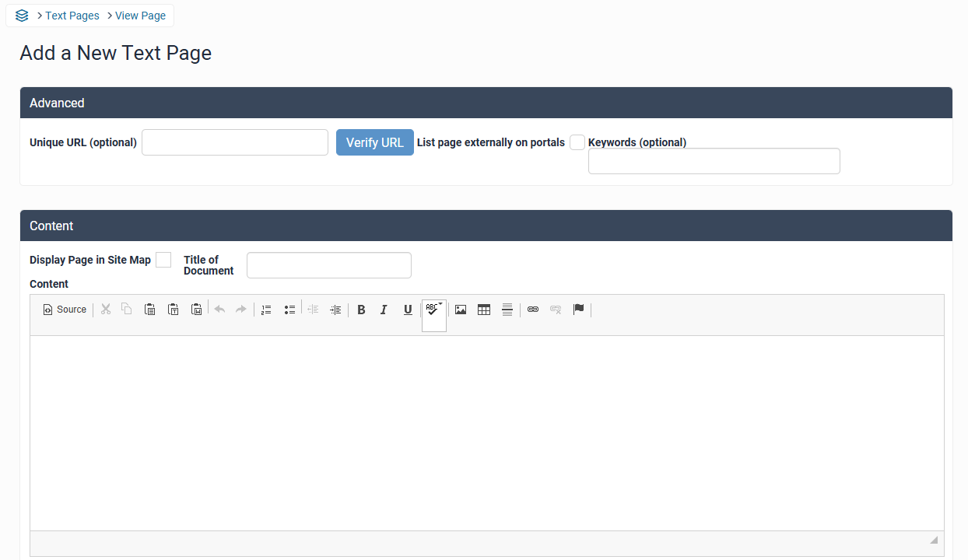The image size is (968, 560).
Task: Toggle bold formatting in editor
Action: coord(361,310)
